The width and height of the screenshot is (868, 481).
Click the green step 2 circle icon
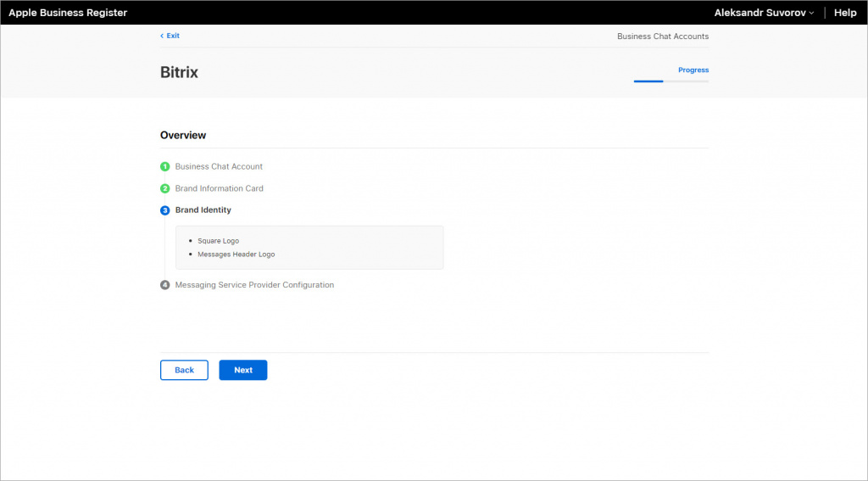pos(165,188)
